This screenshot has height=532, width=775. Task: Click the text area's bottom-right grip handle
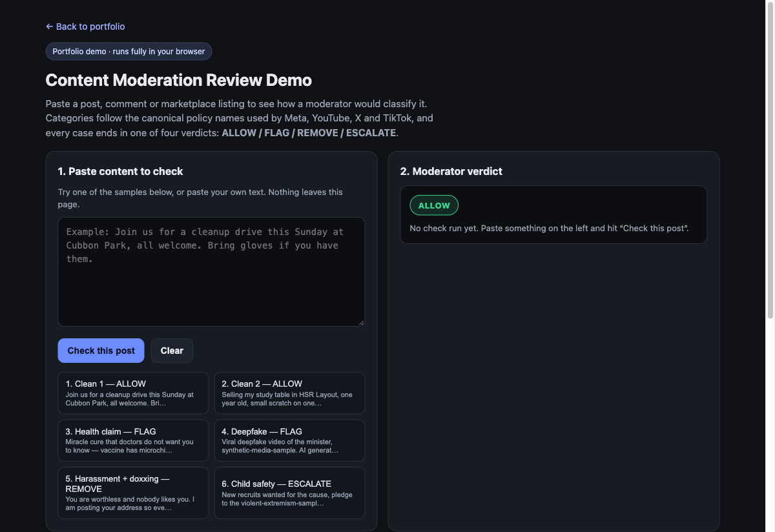(360, 322)
